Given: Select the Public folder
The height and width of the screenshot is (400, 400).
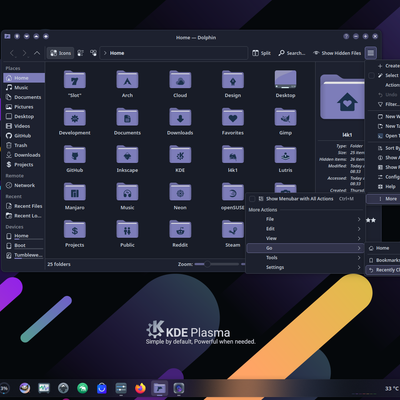Looking at the screenshot, I should [x=127, y=233].
